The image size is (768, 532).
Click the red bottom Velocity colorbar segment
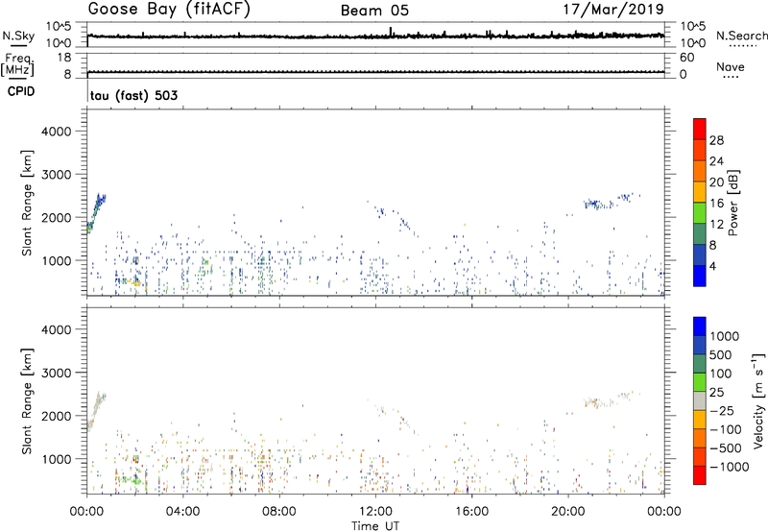(700, 475)
